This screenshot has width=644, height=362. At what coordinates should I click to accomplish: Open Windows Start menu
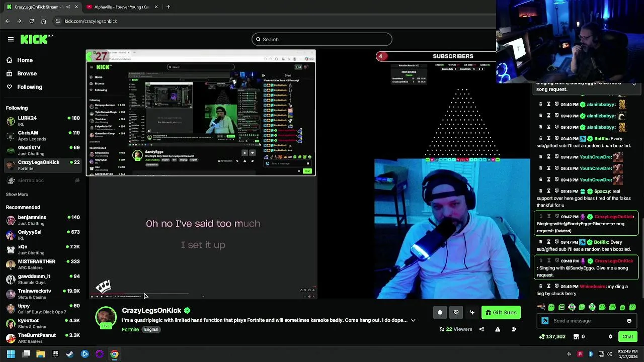pyautogui.click(x=11, y=354)
